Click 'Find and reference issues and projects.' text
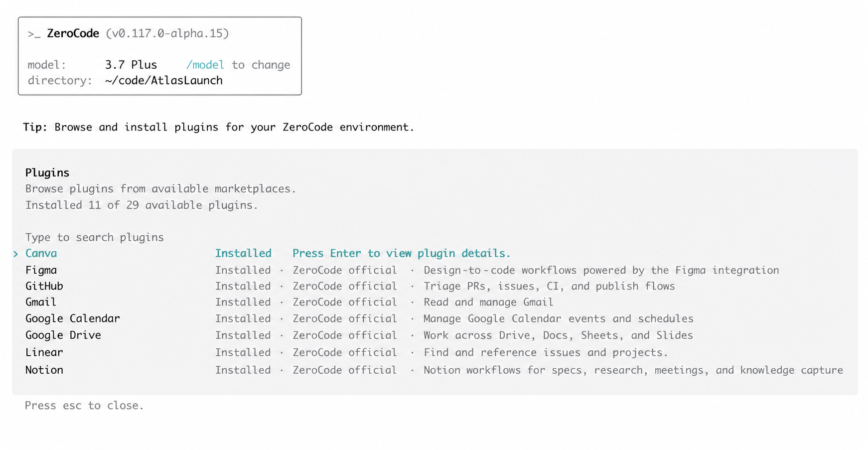 (x=546, y=352)
